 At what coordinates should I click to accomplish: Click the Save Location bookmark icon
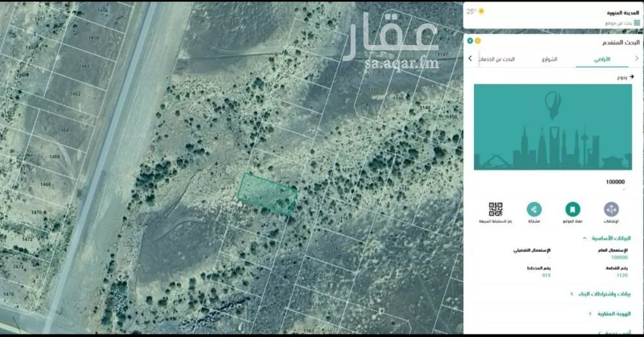point(572,210)
